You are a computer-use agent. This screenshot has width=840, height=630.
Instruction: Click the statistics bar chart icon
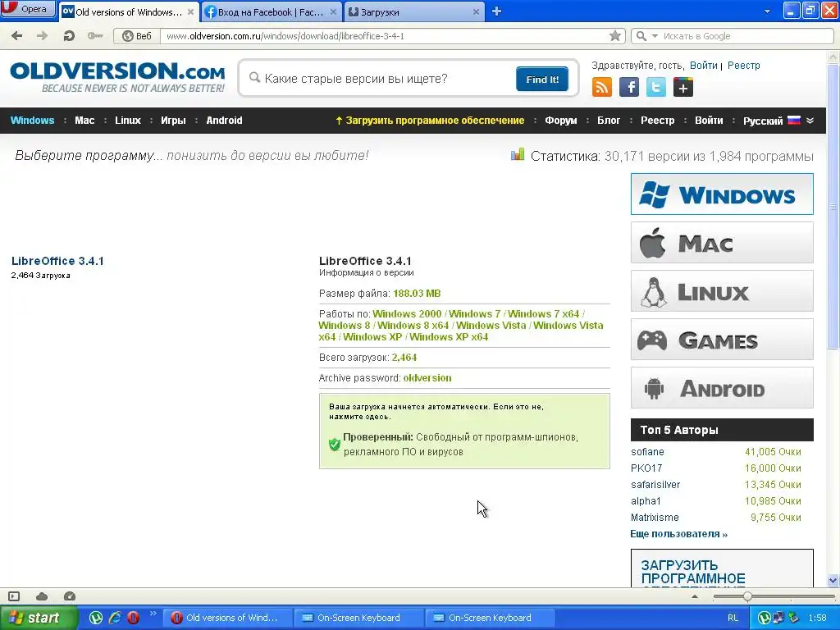point(518,155)
